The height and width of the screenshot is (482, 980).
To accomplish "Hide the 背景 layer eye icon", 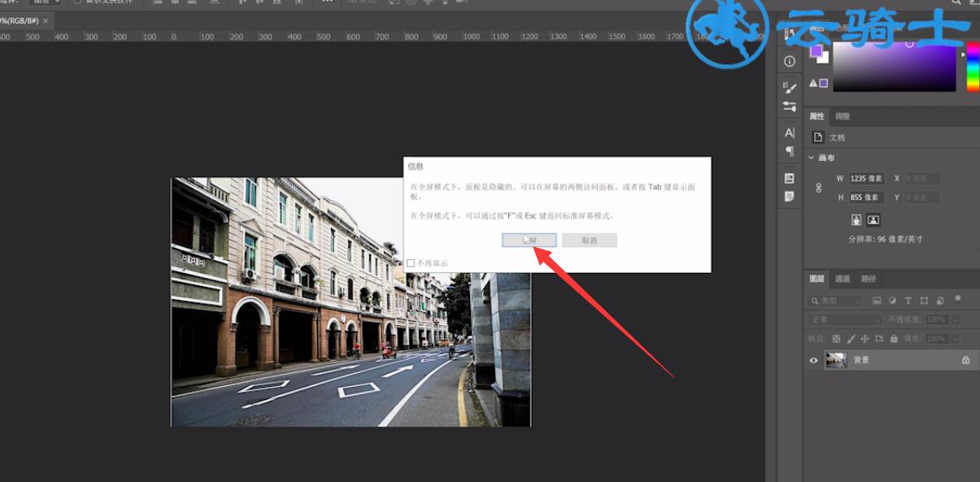I will coord(813,360).
